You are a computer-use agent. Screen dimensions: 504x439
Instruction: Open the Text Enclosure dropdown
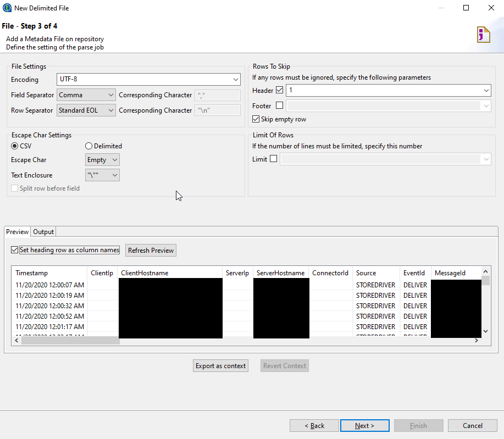pos(102,175)
